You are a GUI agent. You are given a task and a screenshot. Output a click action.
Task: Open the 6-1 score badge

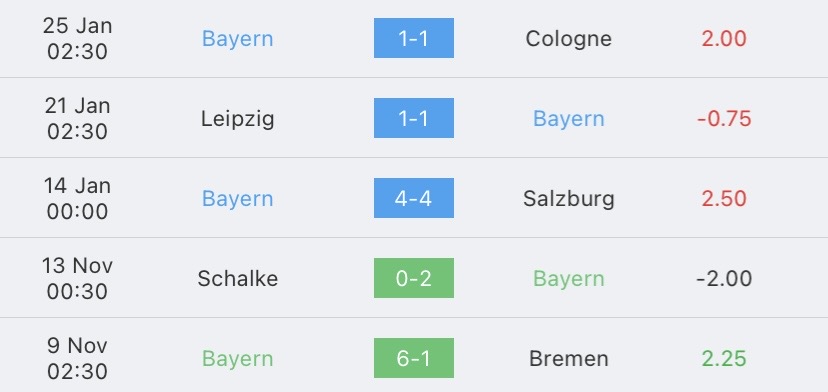click(413, 358)
